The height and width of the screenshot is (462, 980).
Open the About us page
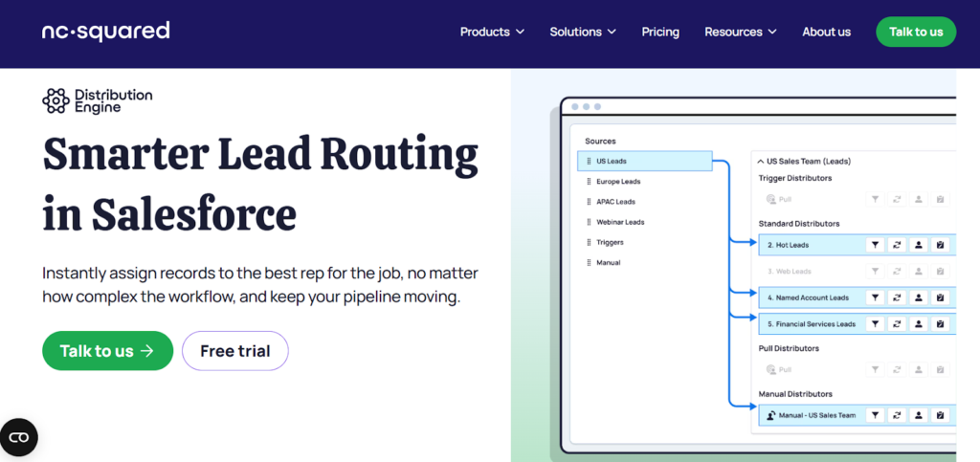coord(826,32)
